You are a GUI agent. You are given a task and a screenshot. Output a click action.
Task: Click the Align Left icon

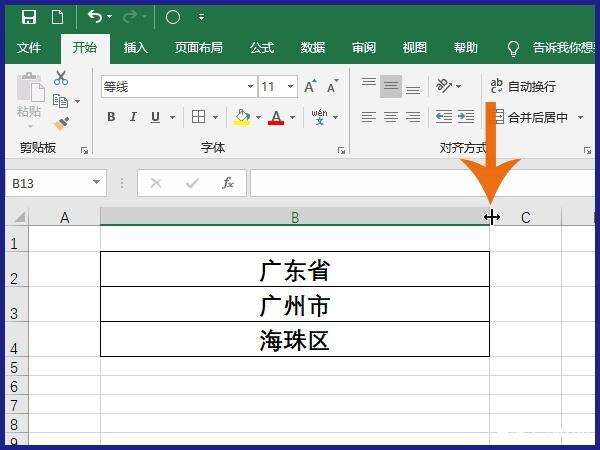tap(368, 117)
